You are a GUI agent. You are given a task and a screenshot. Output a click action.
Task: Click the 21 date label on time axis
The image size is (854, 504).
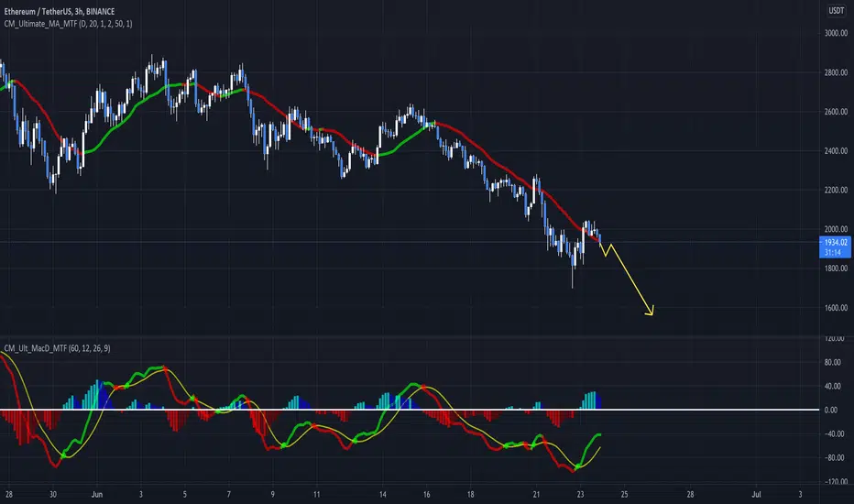click(x=536, y=495)
